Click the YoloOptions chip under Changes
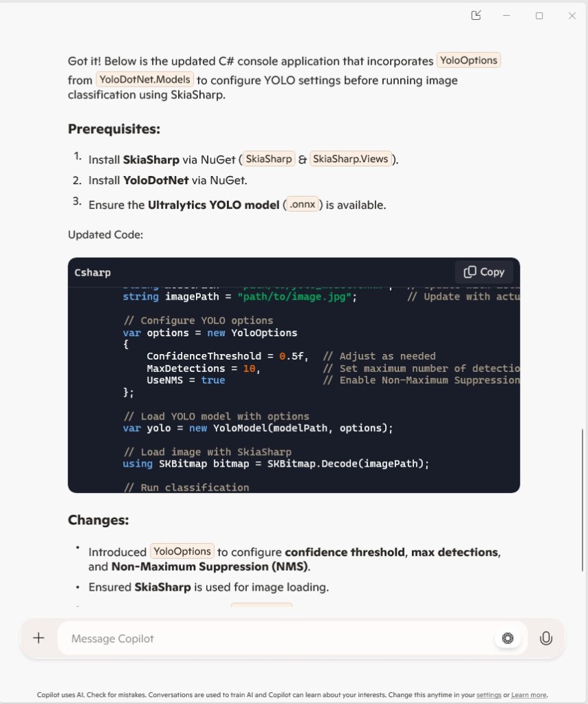The height and width of the screenshot is (704, 588). (x=182, y=551)
